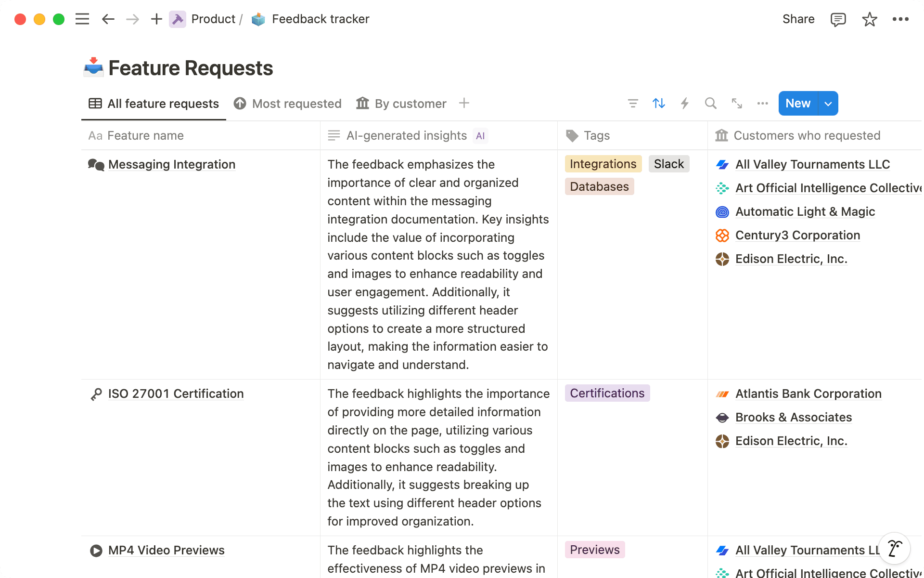Open the sidebar with the hamburger icon
This screenshot has height=578, width=924.
coord(82,19)
